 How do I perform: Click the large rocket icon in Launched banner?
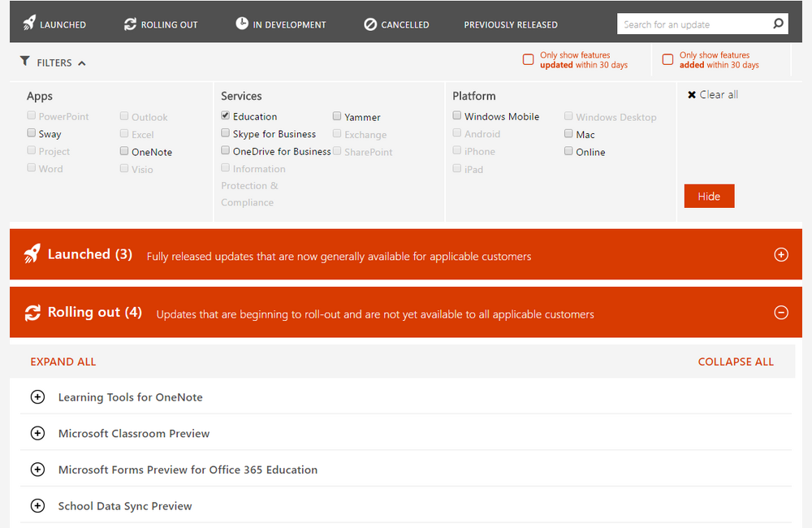[32, 253]
